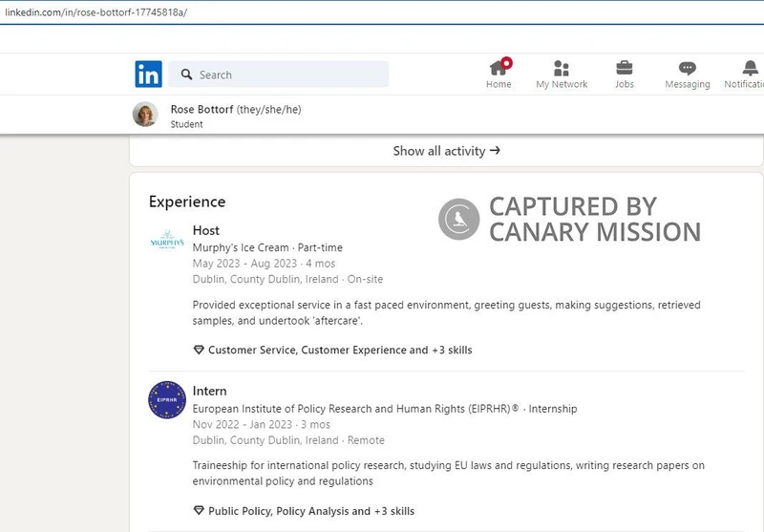The height and width of the screenshot is (532, 764).
Task: Open the My Network tab
Action: [x=562, y=74]
